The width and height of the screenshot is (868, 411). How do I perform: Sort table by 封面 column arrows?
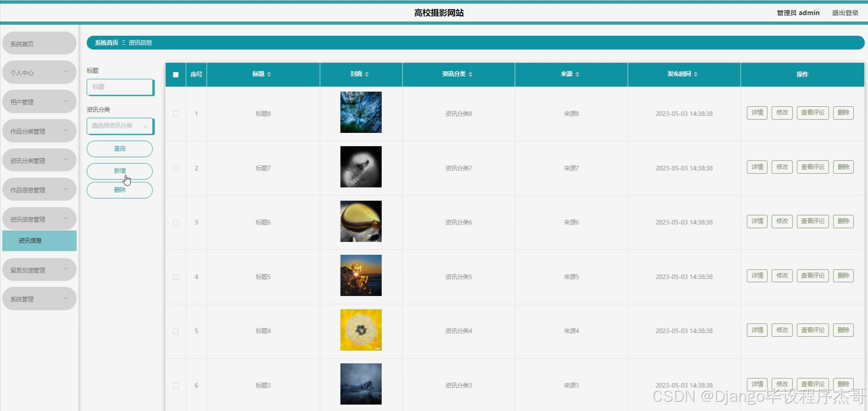click(x=367, y=74)
